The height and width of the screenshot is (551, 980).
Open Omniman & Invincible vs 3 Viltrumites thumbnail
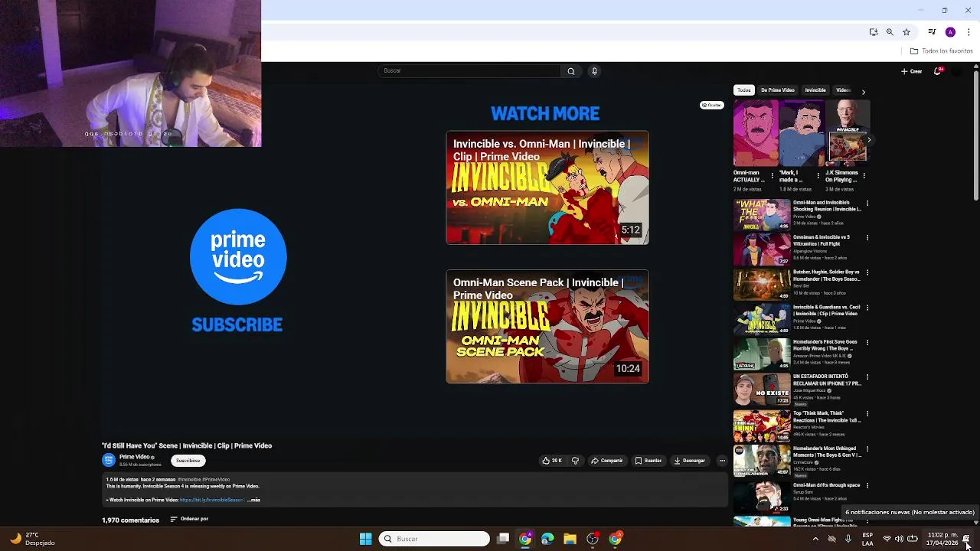[762, 249]
